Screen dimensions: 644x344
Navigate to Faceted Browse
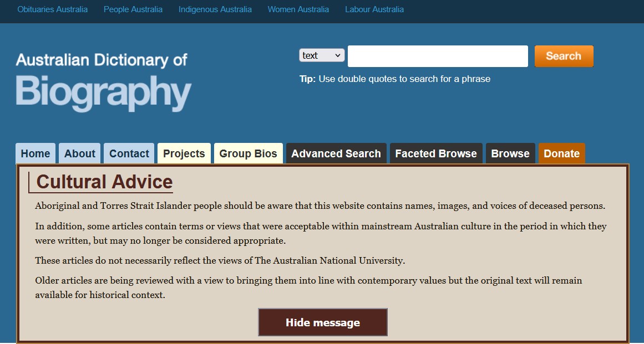[x=436, y=153]
